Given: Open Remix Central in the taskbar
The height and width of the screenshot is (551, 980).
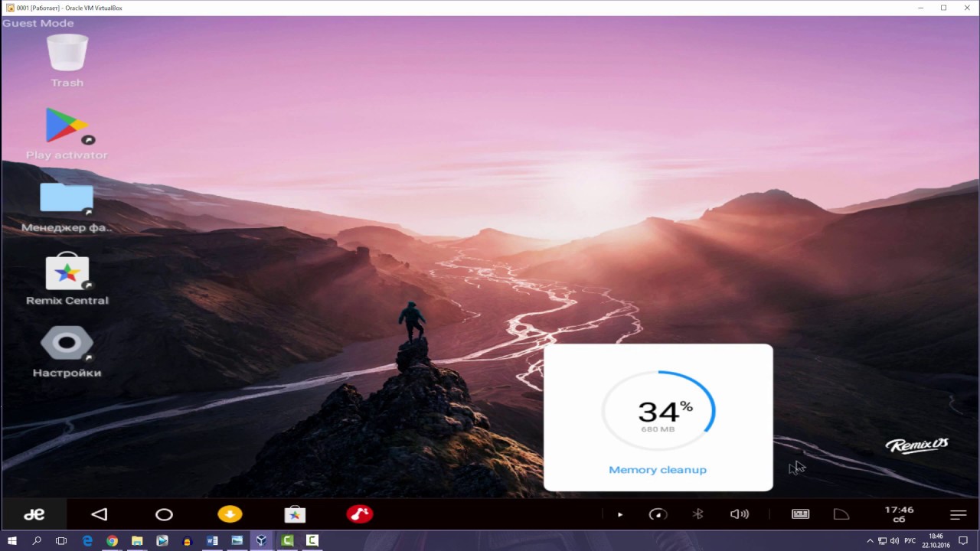Looking at the screenshot, I should point(295,514).
